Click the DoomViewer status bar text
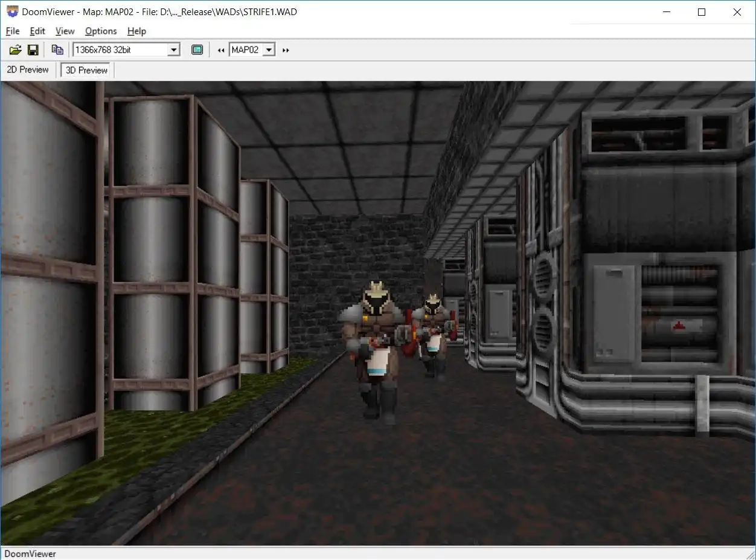This screenshot has width=756, height=560. 30,553
